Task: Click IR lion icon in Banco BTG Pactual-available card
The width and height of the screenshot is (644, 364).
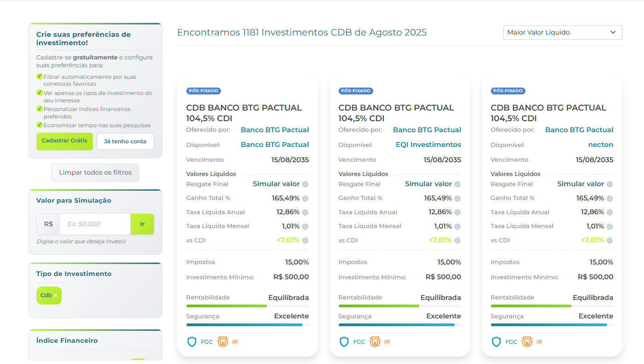Action: click(x=223, y=342)
